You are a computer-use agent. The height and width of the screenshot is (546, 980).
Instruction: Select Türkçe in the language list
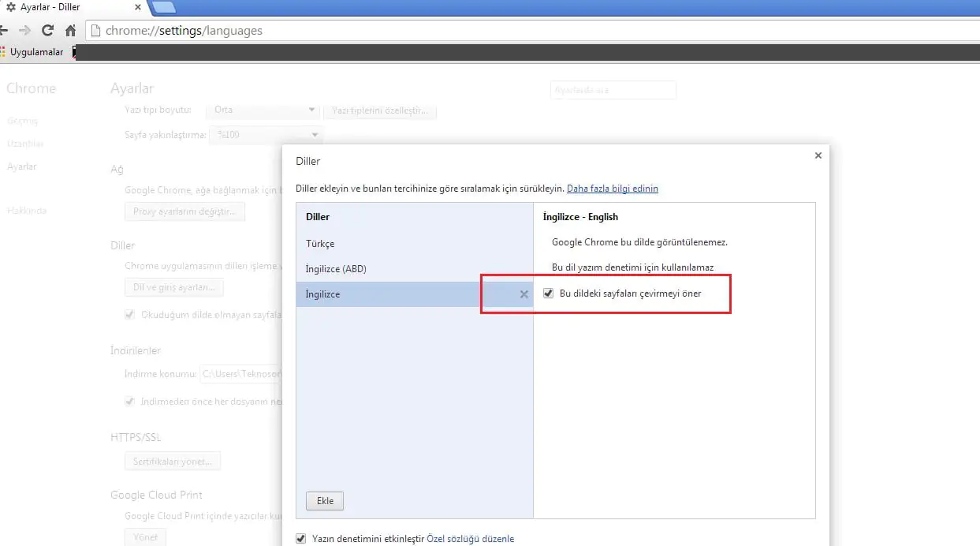(320, 243)
